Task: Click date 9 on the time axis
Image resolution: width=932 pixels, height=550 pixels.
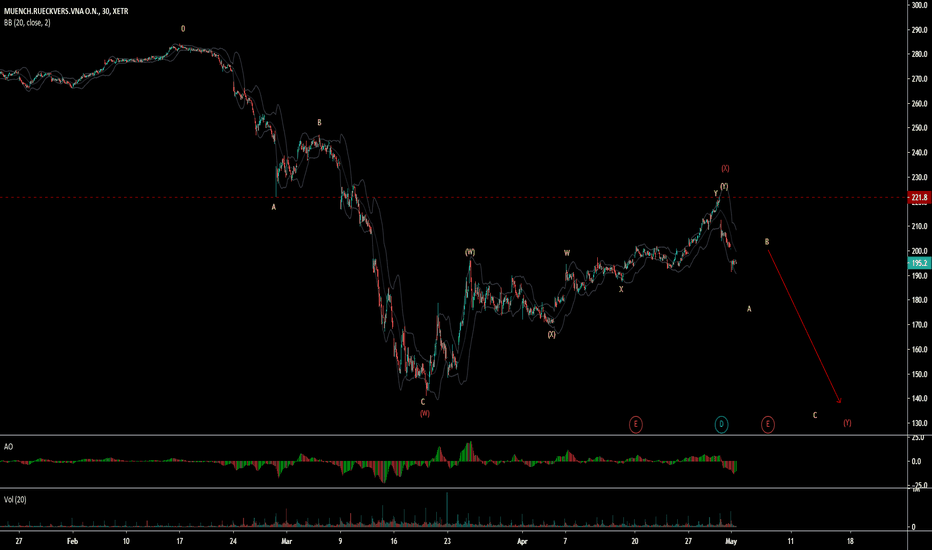Action: 341,541
